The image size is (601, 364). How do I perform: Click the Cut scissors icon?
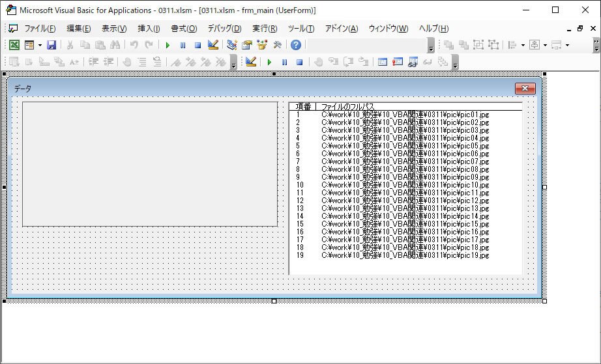(x=70, y=45)
